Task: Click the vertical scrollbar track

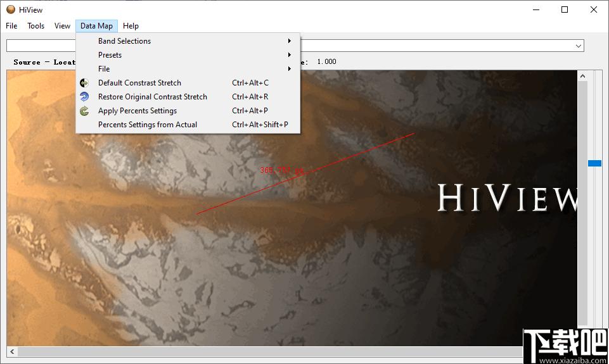Action: (582, 203)
